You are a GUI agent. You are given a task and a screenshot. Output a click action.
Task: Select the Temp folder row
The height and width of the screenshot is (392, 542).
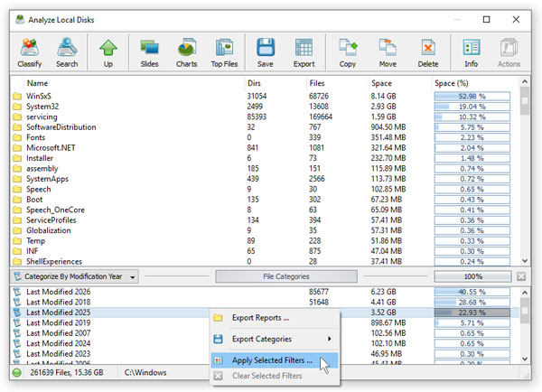265,241
